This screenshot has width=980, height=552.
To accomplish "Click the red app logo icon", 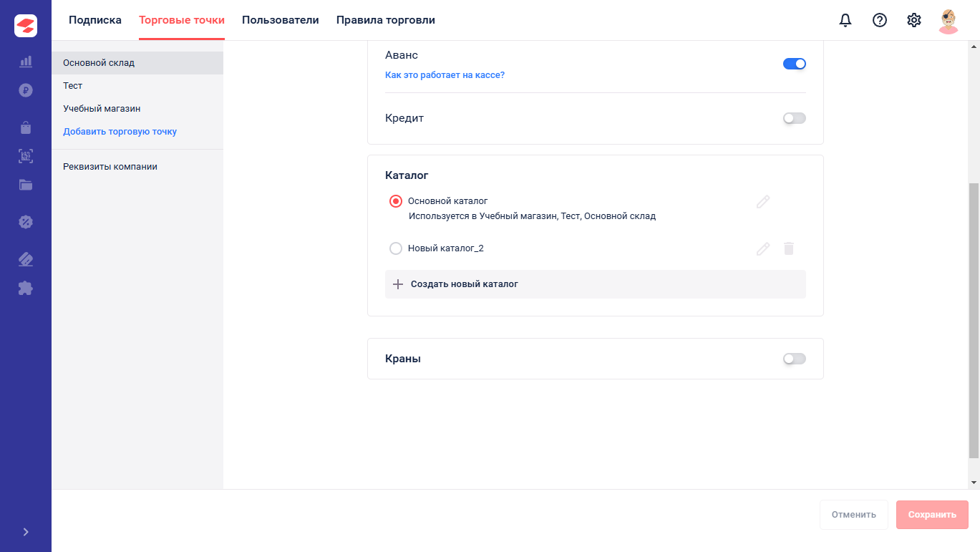I will tap(26, 26).
